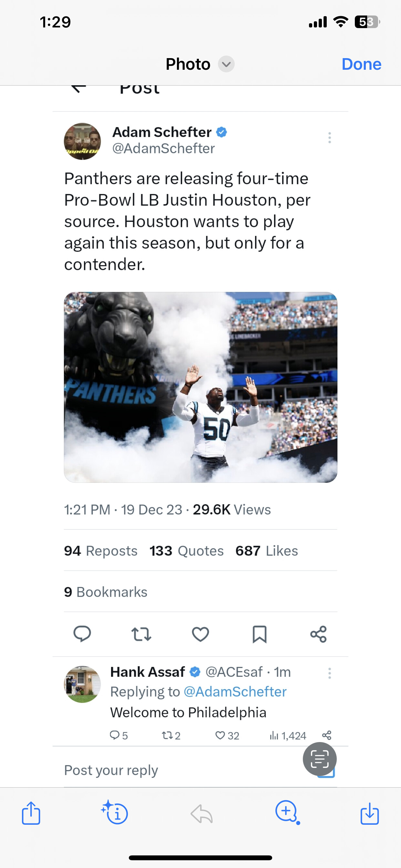This screenshot has width=401, height=868.
Task: Repost Adam Schefter's post
Action: 141,634
